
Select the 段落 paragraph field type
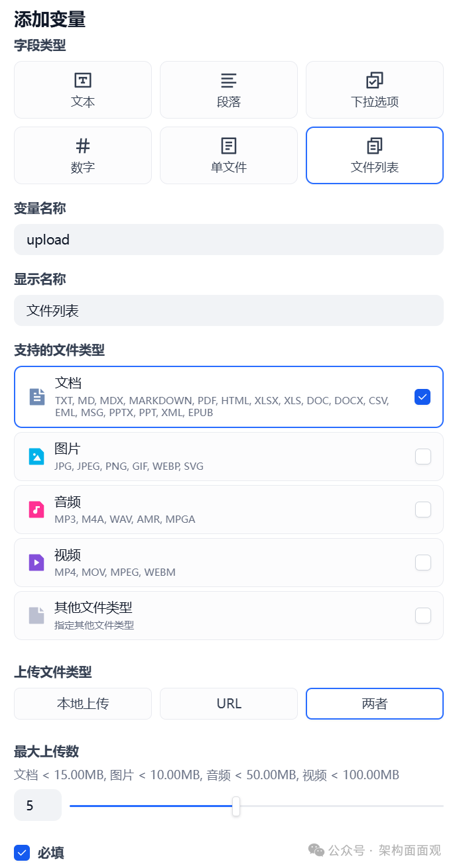228,89
